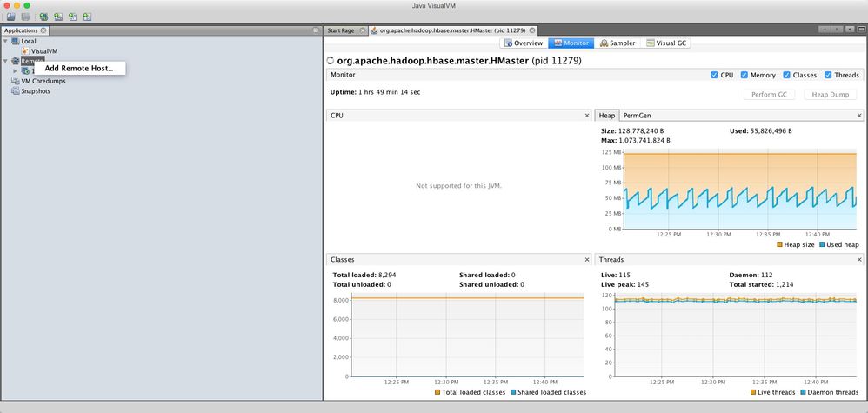The width and height of the screenshot is (868, 413).
Task: Expand the remote host node under Remote
Action: 16,71
